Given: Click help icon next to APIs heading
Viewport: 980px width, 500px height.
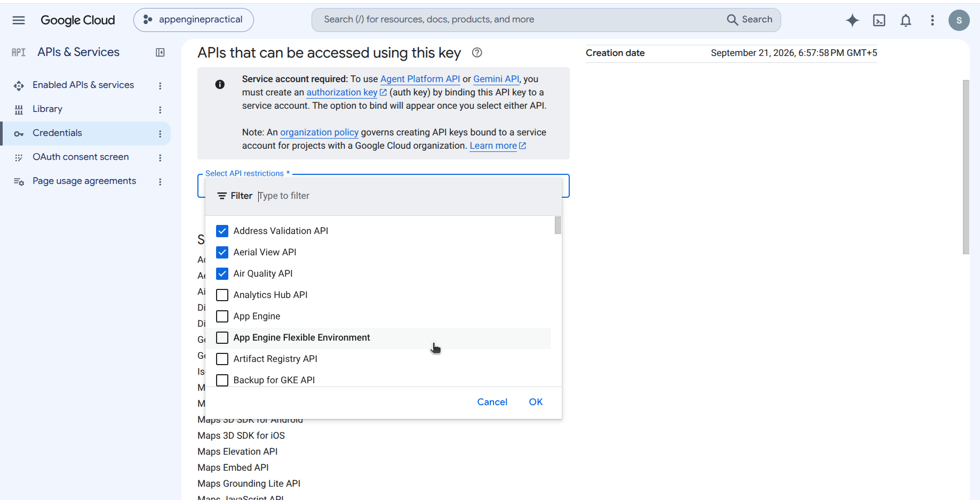Looking at the screenshot, I should pyautogui.click(x=477, y=52).
